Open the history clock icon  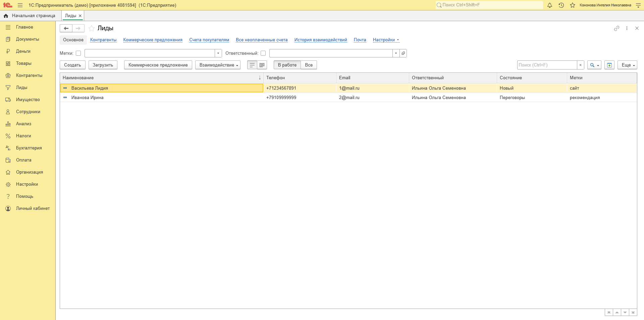point(561,5)
